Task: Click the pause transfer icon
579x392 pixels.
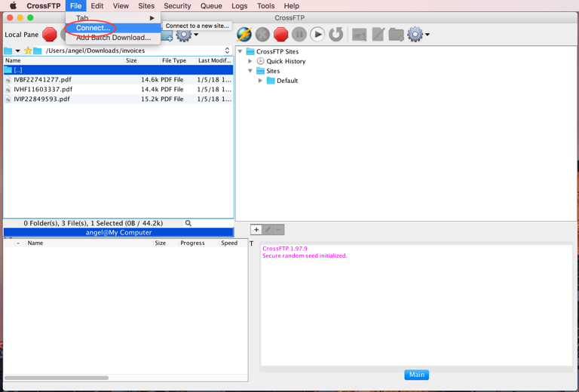Action: pyautogui.click(x=299, y=34)
